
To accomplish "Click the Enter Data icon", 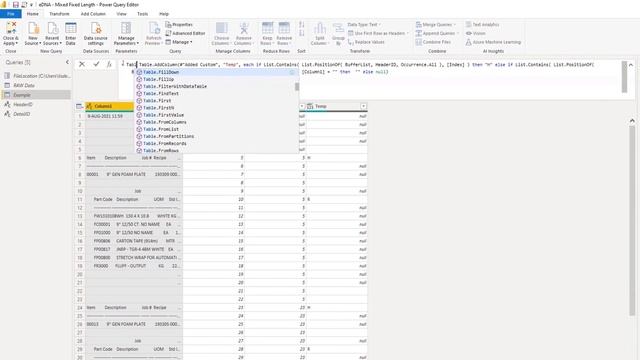I will 71,33.
